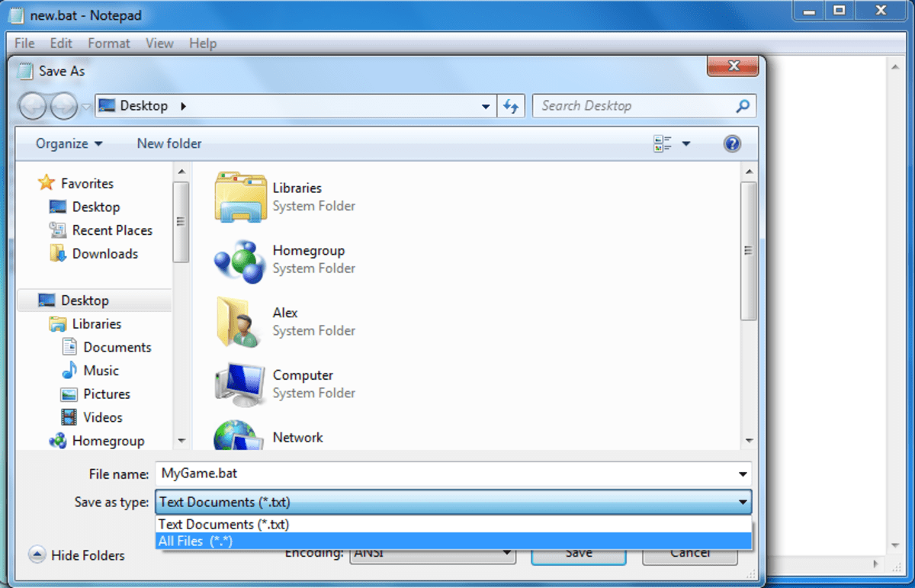Open the Computer system folder

303,375
